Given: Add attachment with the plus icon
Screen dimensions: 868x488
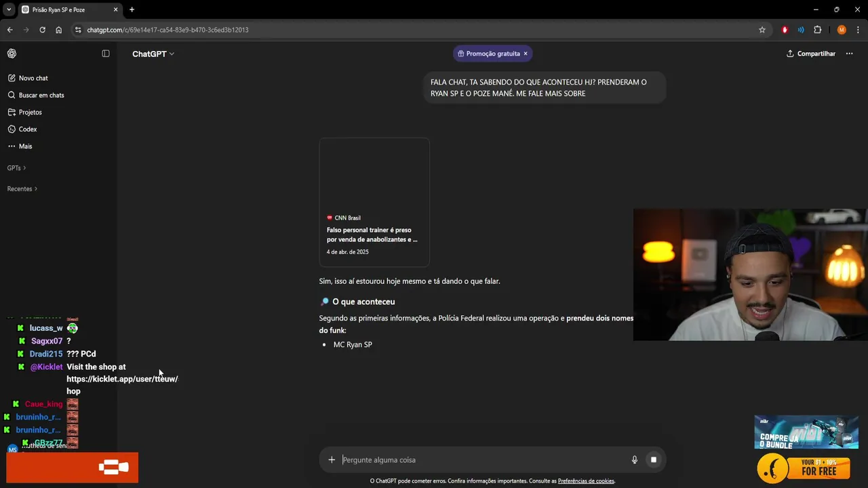Looking at the screenshot, I should (x=332, y=460).
